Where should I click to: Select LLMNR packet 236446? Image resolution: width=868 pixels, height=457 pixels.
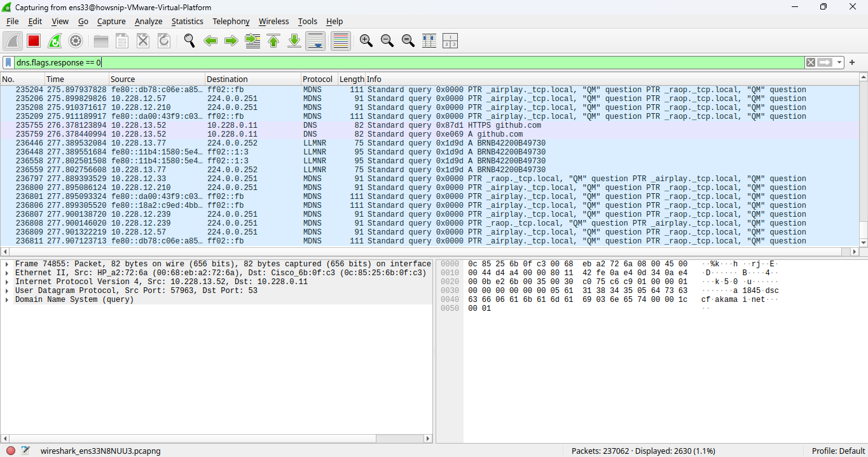[x=429, y=143]
